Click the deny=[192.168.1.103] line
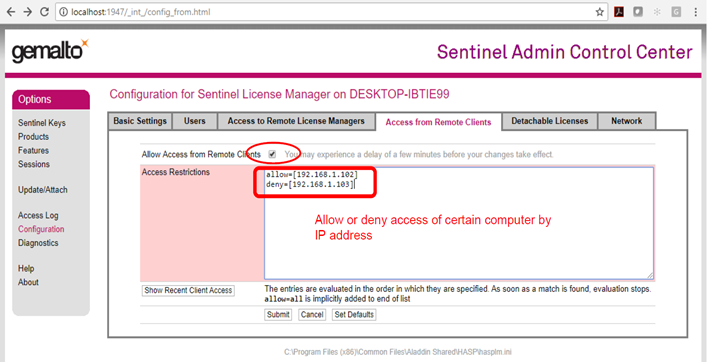707x362 pixels. 310,184
